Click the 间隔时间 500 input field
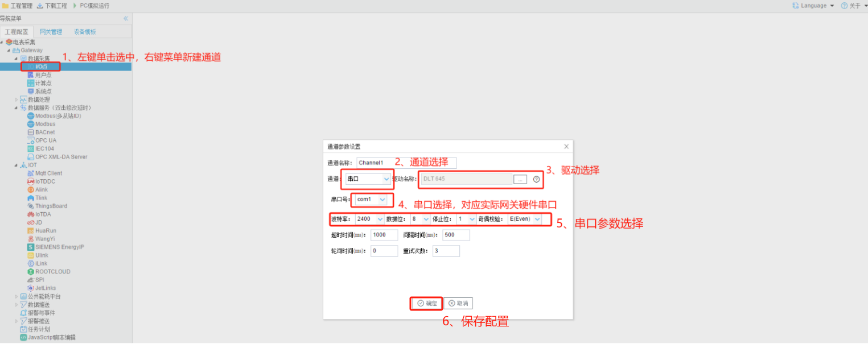Image resolution: width=868 pixels, height=344 pixels. coord(456,235)
